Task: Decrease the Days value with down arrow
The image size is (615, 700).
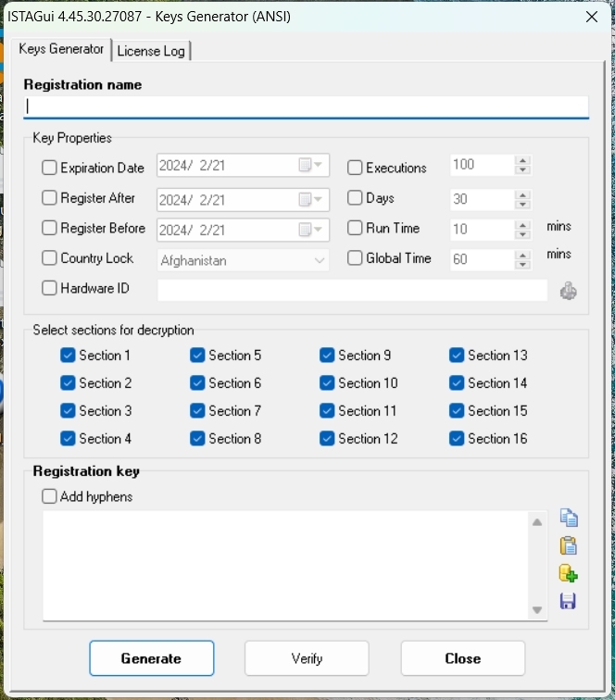Action: tap(522, 204)
